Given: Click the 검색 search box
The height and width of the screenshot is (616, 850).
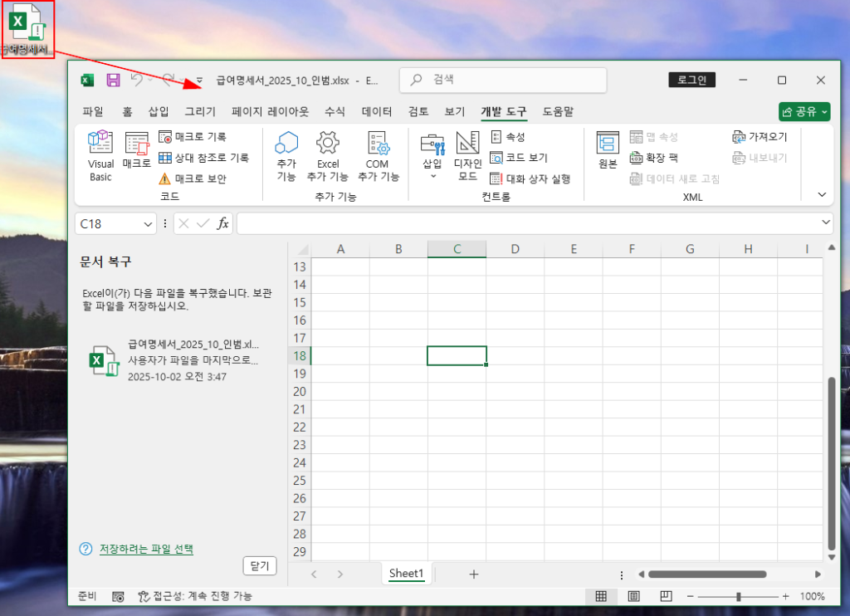Looking at the screenshot, I should point(503,81).
